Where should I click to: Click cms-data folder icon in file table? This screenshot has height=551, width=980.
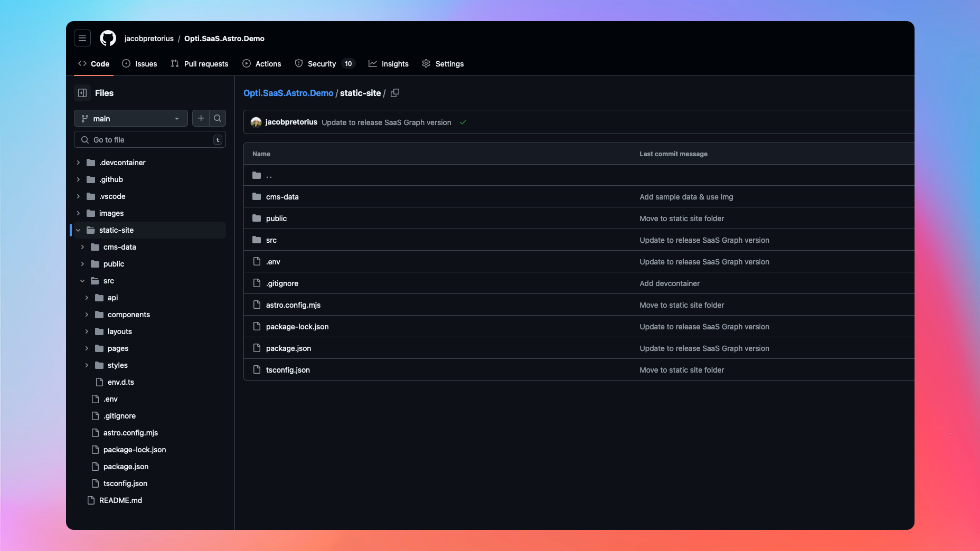click(257, 196)
